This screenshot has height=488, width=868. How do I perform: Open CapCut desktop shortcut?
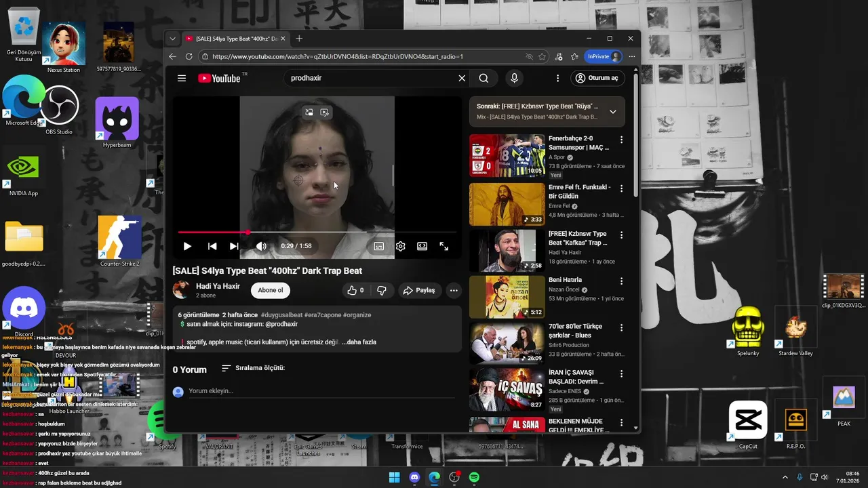click(x=748, y=425)
